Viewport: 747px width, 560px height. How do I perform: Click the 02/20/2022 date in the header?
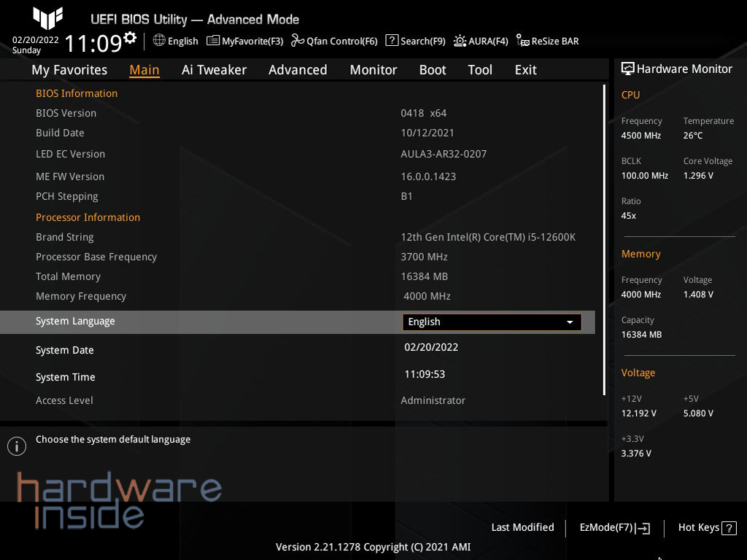[x=35, y=40]
